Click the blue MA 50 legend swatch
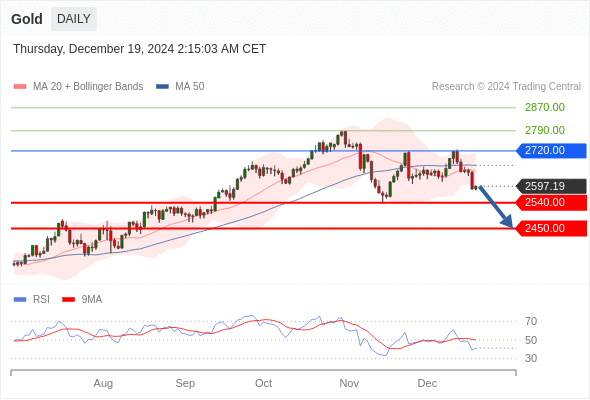The width and height of the screenshot is (590, 400). (162, 87)
